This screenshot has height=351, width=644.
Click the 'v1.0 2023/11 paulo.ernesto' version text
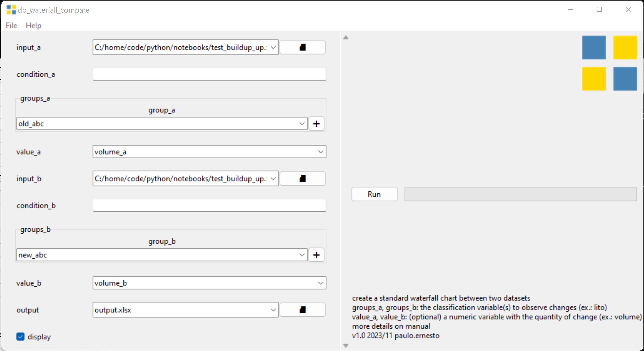coord(396,336)
